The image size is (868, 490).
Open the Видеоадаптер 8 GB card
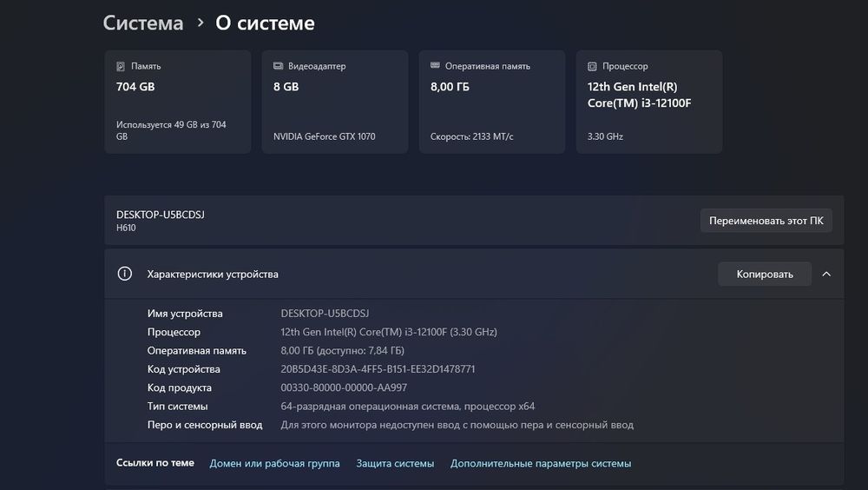coord(335,102)
